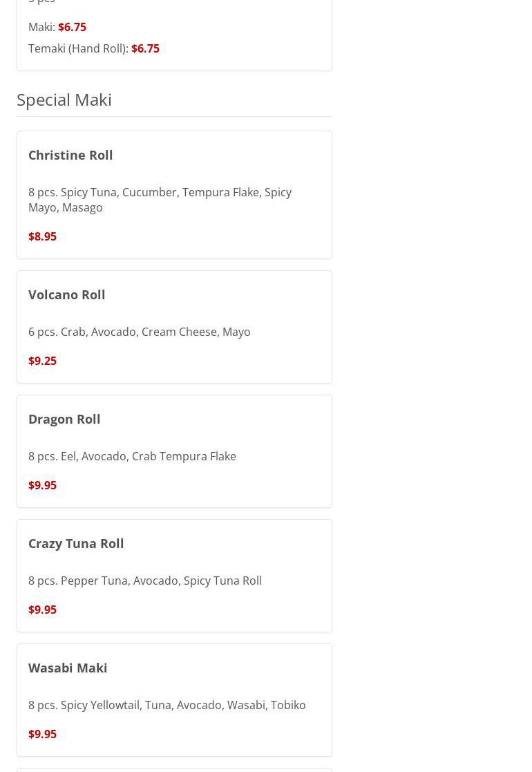The height and width of the screenshot is (772, 532).
Task: Click the Wasabi Maki $9.95 price
Action: [x=42, y=734]
